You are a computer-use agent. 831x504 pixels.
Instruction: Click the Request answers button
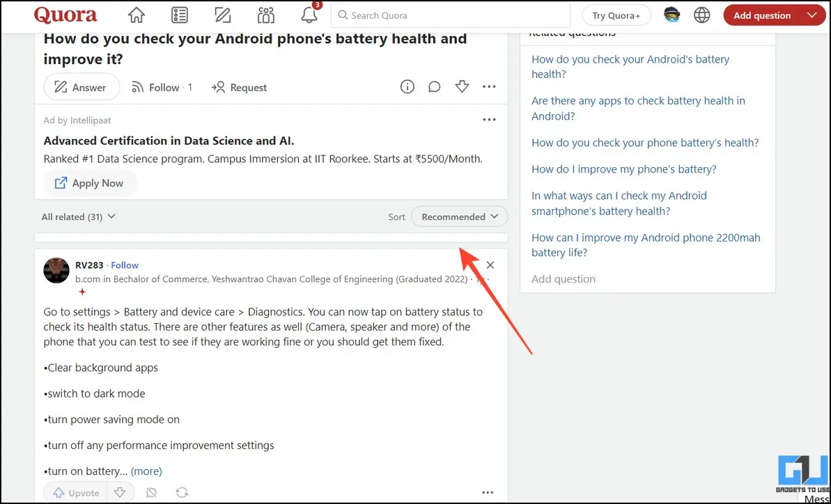coord(239,87)
